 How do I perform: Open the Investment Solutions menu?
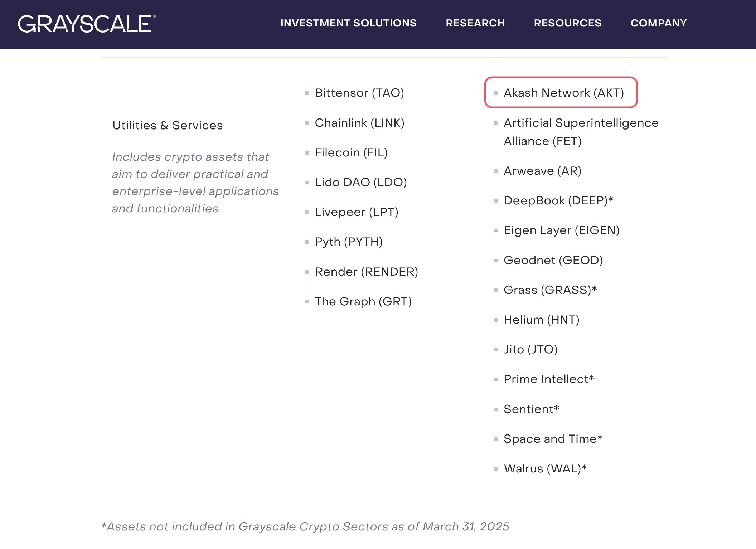348,23
